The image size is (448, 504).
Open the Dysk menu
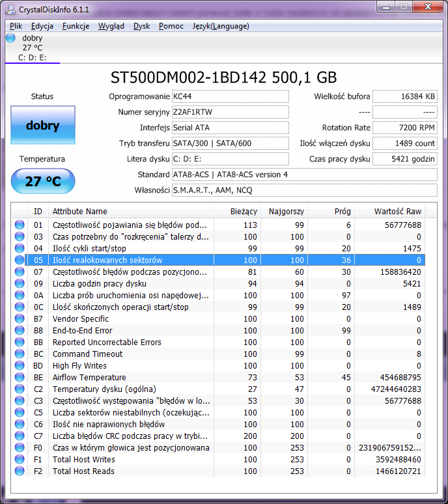pos(142,26)
